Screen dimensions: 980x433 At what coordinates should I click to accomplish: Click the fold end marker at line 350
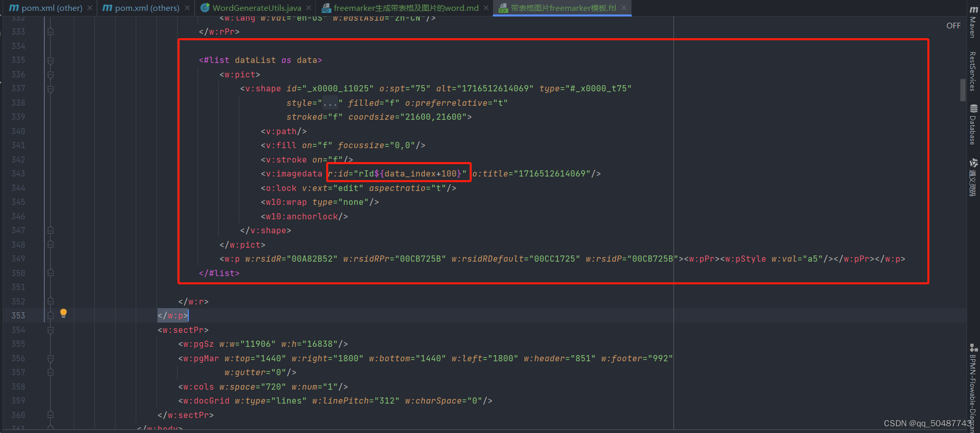tap(51, 272)
